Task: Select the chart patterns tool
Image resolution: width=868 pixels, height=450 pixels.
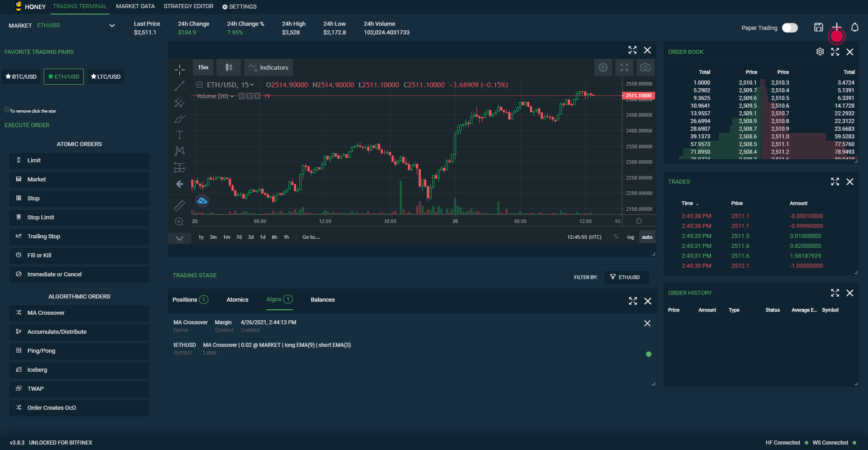Action: (x=179, y=151)
